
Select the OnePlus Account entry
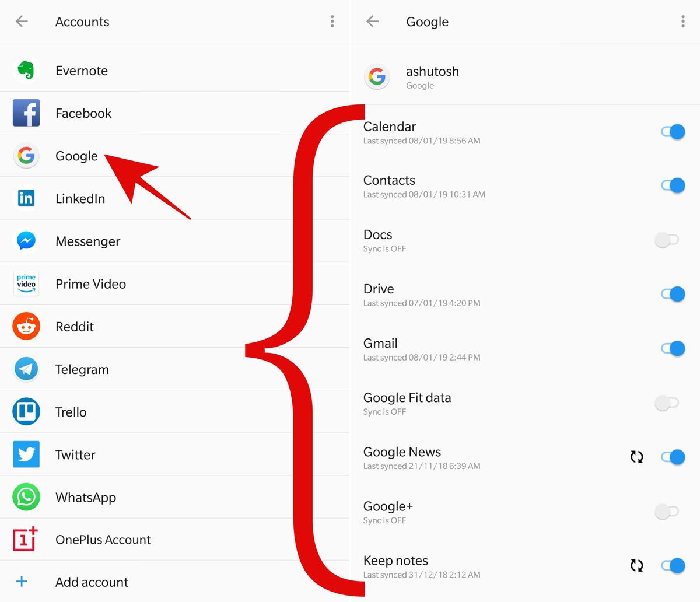tap(175, 540)
